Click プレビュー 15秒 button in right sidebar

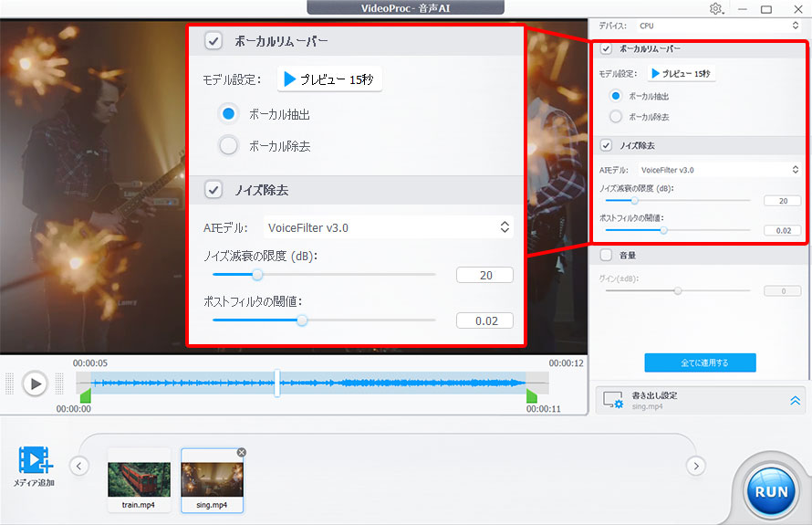click(x=682, y=74)
